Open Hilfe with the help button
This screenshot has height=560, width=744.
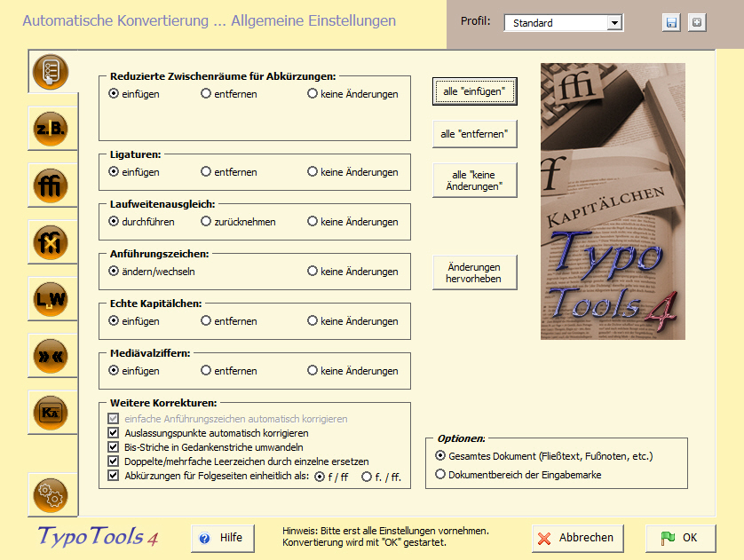click(x=223, y=538)
